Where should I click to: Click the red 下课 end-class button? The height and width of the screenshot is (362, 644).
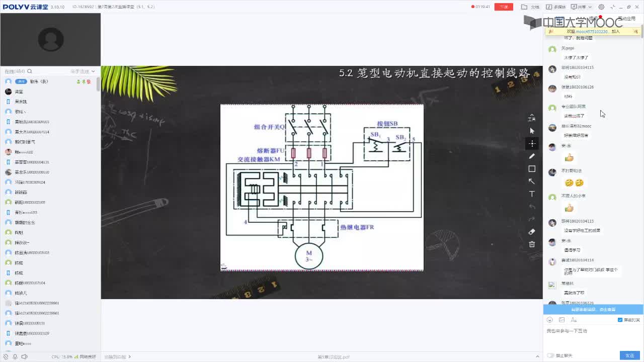tap(504, 7)
